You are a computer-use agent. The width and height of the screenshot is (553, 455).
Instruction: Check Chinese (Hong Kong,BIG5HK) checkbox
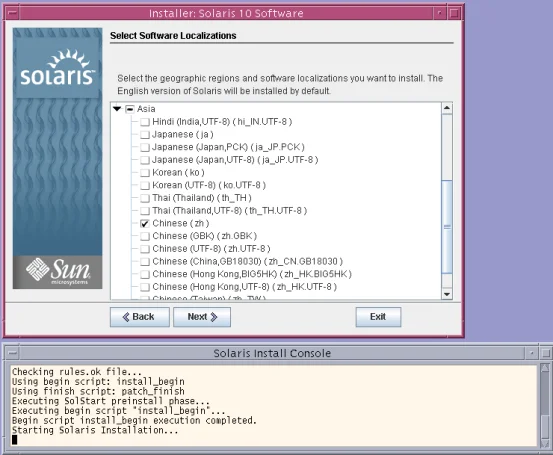(145, 274)
